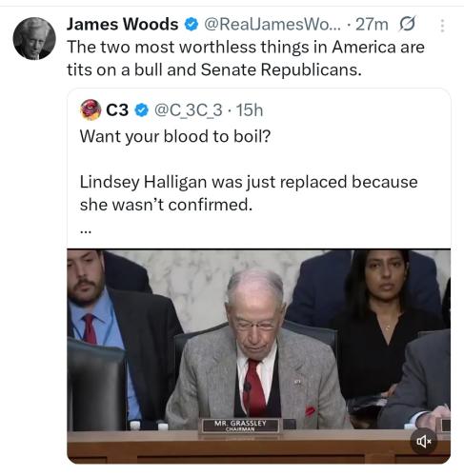The width and height of the screenshot is (464, 476).
Task: Click the 15h quoted post timestamp
Action: click(x=250, y=110)
